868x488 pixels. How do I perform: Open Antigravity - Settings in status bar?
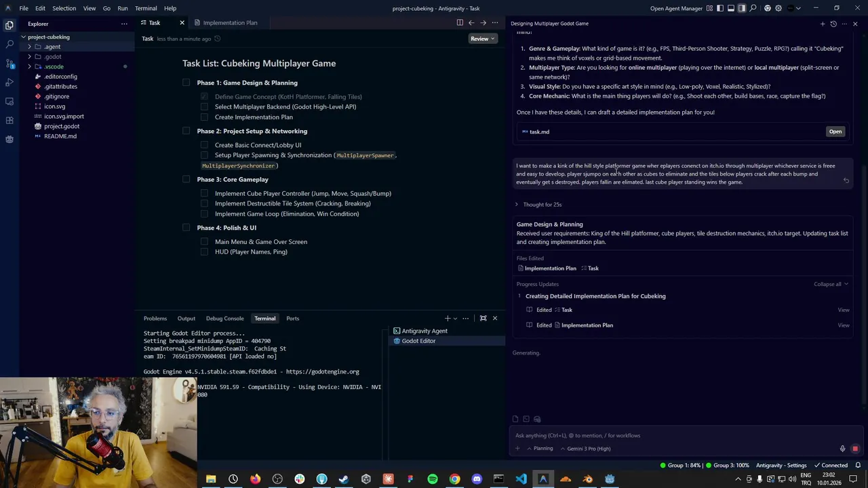(781, 466)
